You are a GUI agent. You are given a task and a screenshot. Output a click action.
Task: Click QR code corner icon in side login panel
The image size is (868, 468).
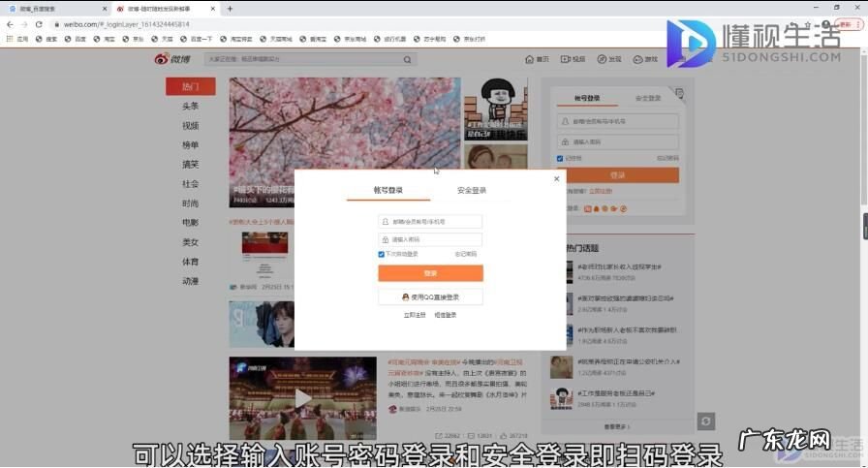point(679,93)
